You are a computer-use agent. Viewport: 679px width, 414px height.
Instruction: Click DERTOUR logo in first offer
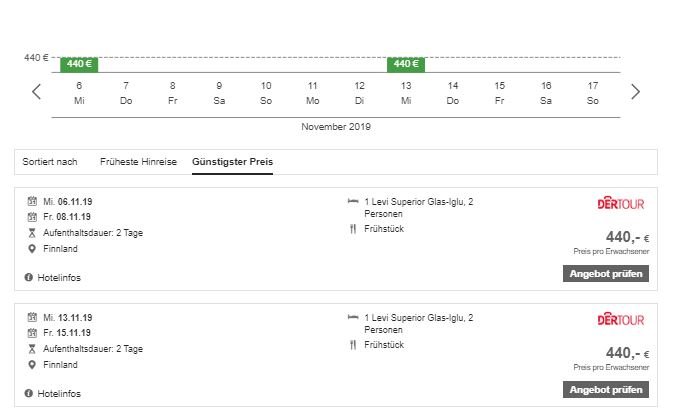point(621,203)
